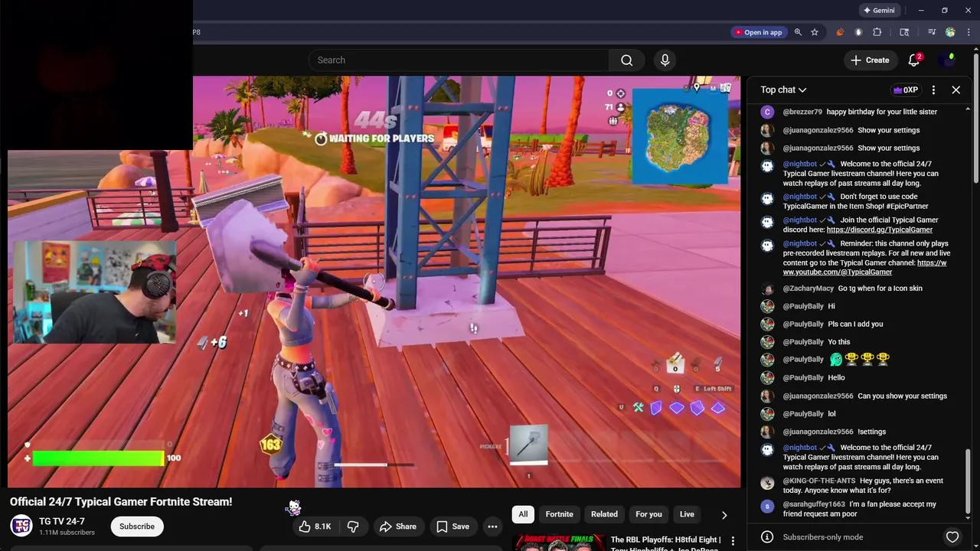Select the All filter chip
The width and height of the screenshot is (980, 551).
click(523, 514)
